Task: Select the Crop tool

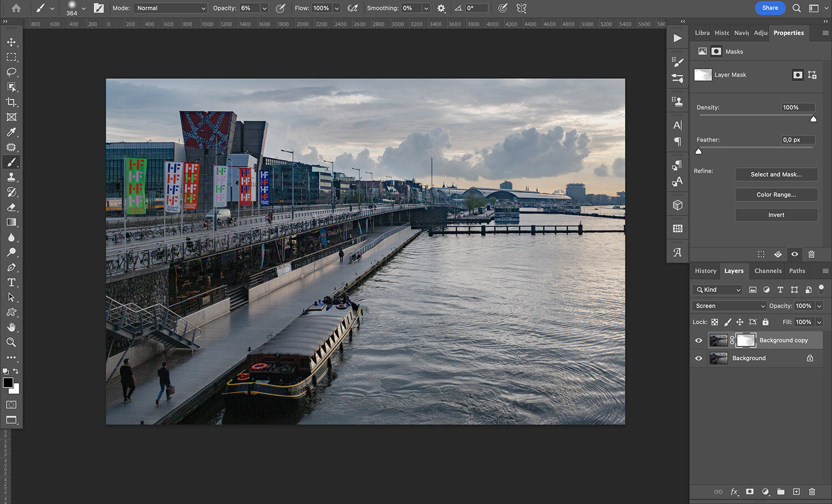Action: [x=12, y=102]
